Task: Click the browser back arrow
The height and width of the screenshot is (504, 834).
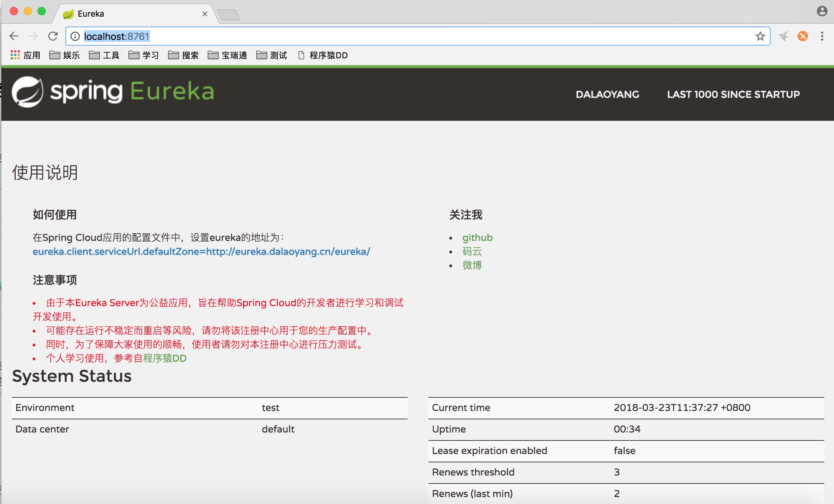Action: (14, 36)
